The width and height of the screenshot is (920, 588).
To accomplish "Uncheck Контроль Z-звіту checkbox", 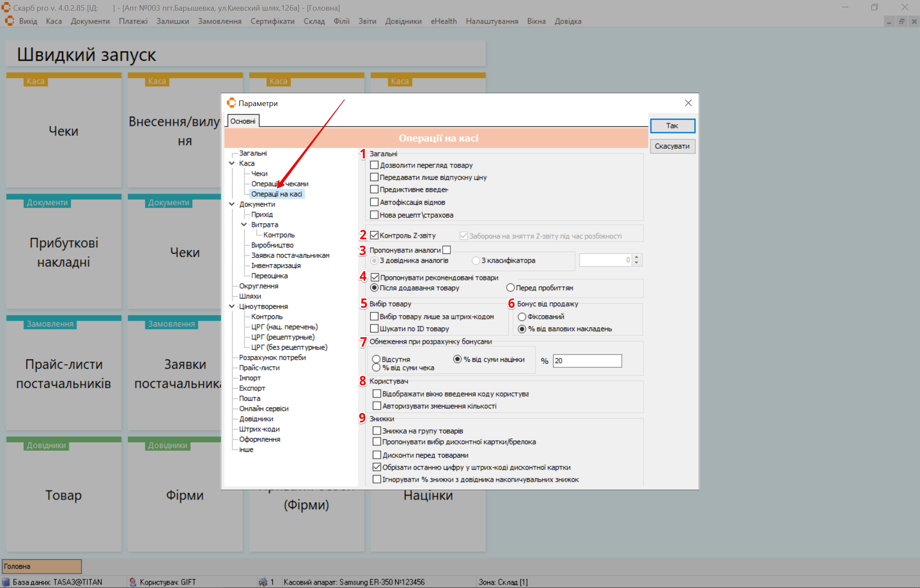I will [x=374, y=235].
